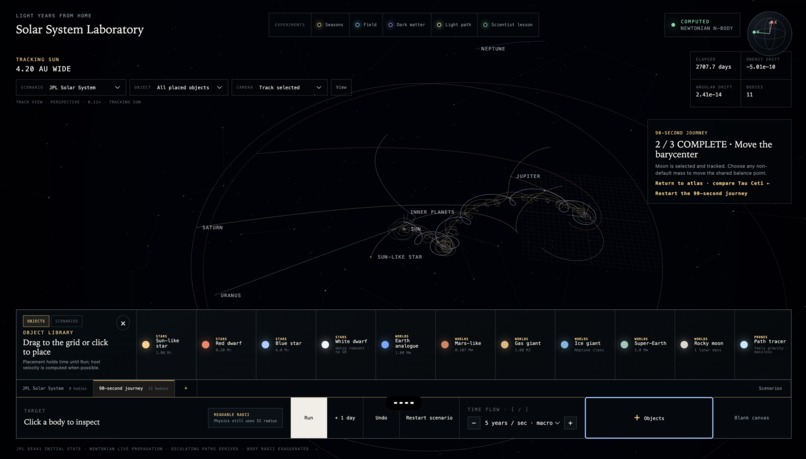
Task: Select the Neptune label in the view
Action: click(x=493, y=49)
